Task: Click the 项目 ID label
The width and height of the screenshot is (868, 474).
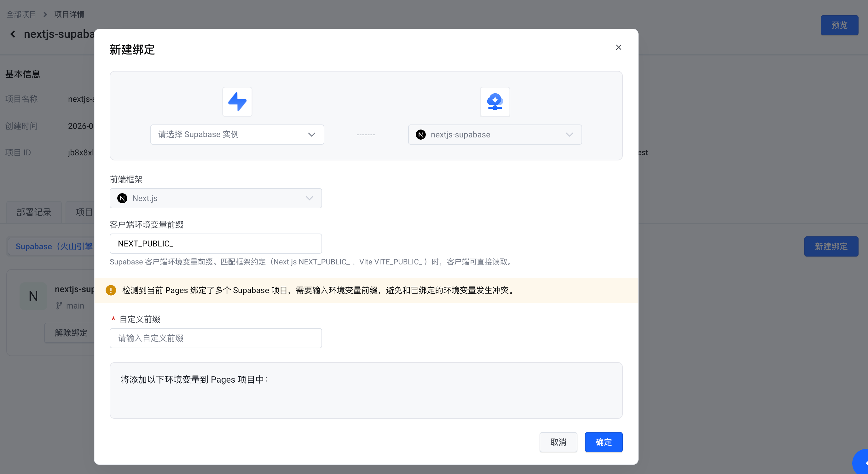Action: pos(18,153)
